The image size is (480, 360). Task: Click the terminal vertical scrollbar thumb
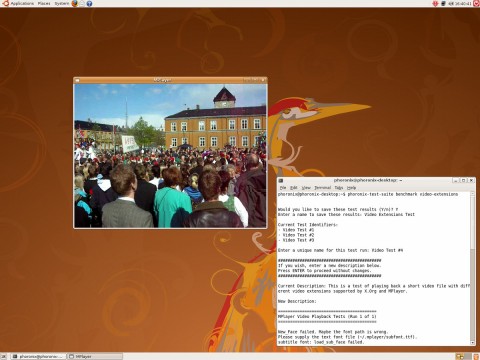click(x=472, y=223)
